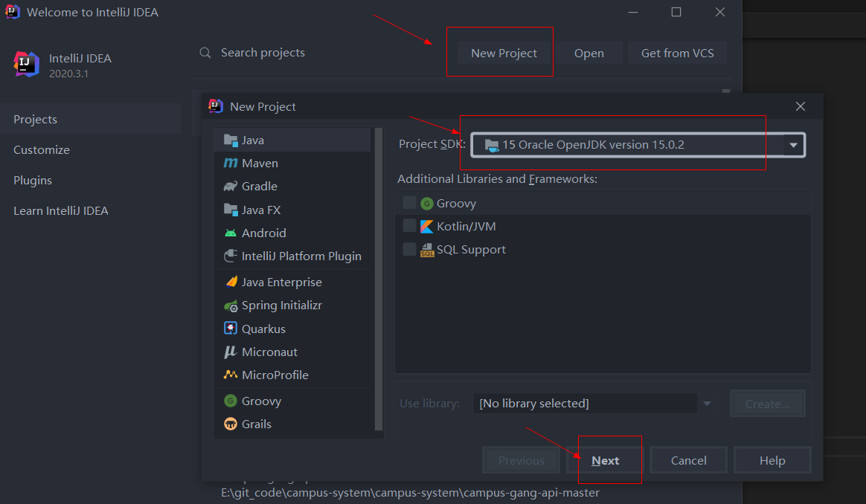Click the Java FX folder icon

(x=231, y=210)
